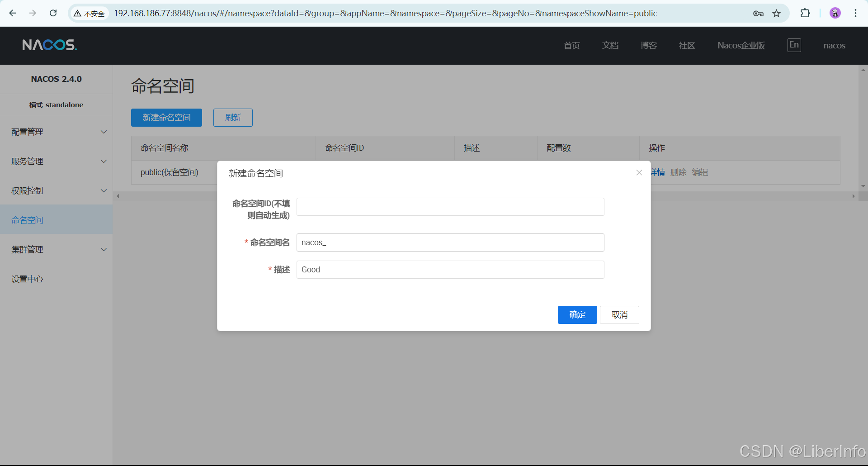Image resolution: width=868 pixels, height=466 pixels.
Task: Click the 新建命名空间 dialog title
Action: pos(256,173)
